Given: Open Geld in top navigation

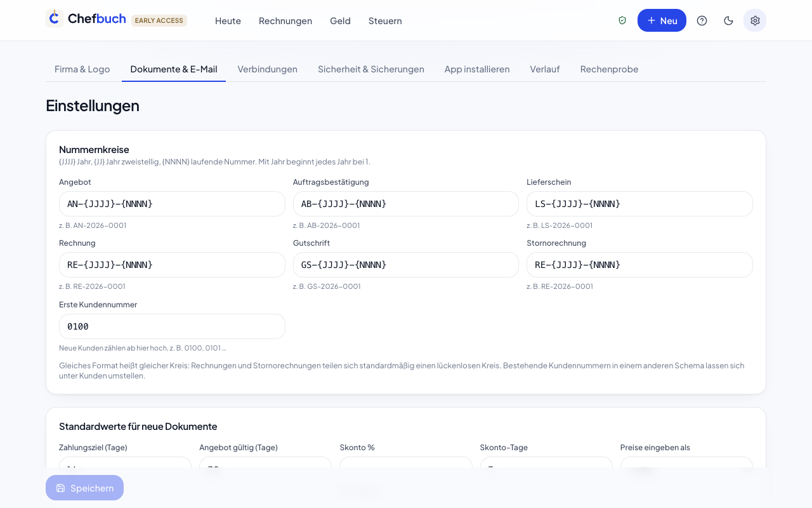Looking at the screenshot, I should click(x=340, y=20).
